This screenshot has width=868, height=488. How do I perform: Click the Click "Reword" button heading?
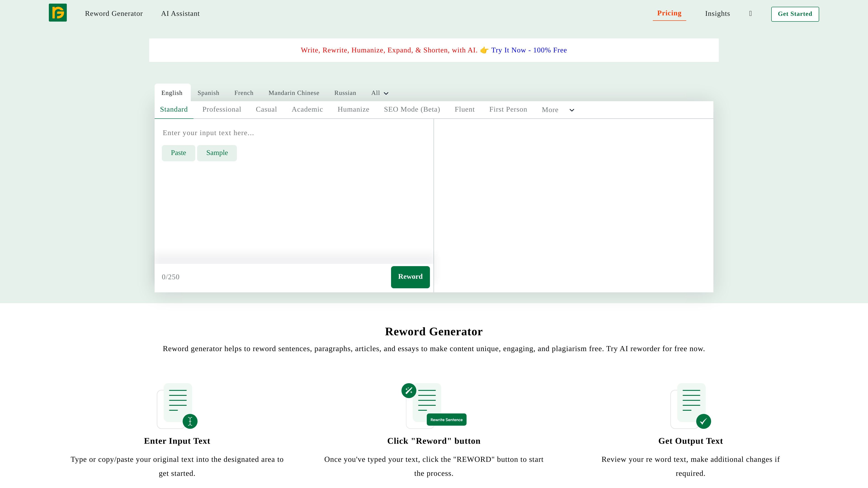point(434,441)
